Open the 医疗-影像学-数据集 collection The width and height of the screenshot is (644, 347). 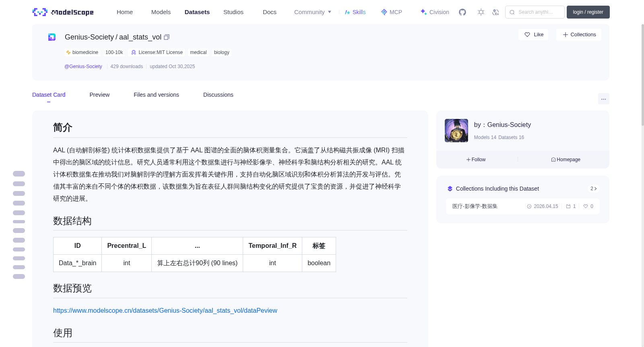475,206
